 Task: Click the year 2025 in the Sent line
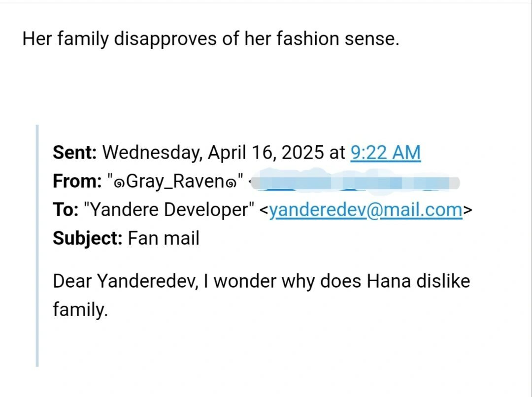click(302, 153)
